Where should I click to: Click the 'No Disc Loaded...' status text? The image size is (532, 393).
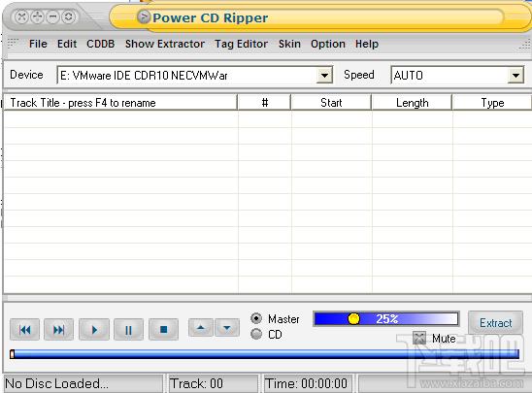pyautogui.click(x=57, y=383)
